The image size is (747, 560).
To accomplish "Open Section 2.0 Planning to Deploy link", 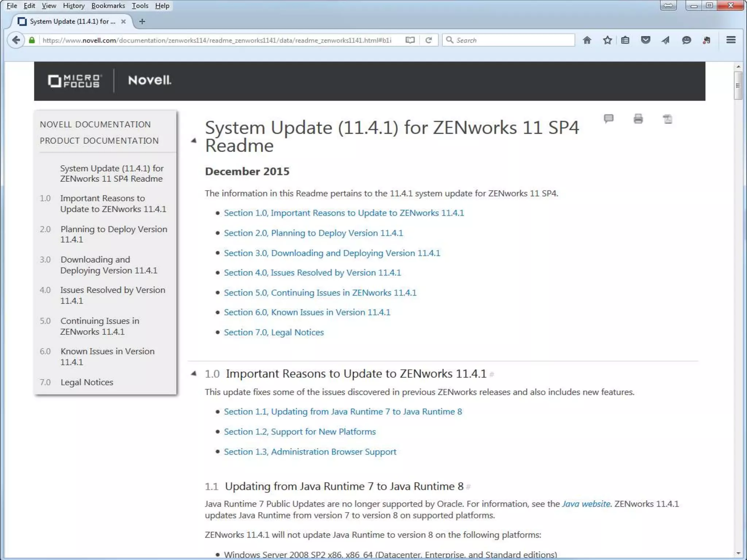I will pos(314,233).
